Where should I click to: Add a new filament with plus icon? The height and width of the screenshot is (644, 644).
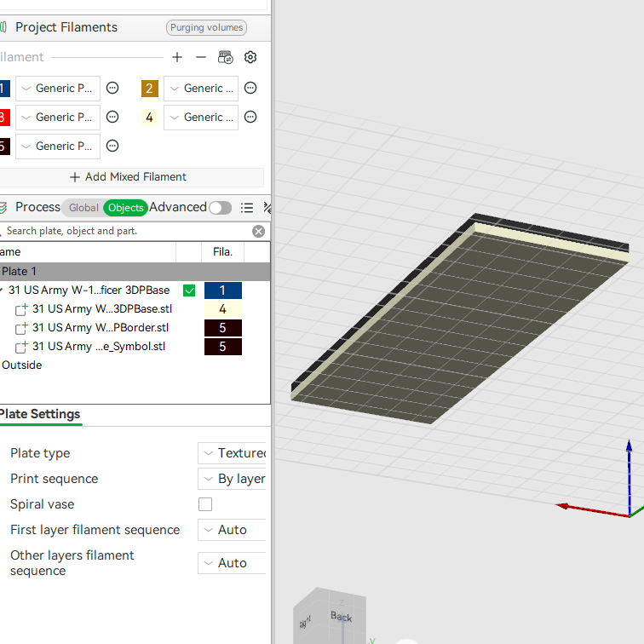(177, 57)
